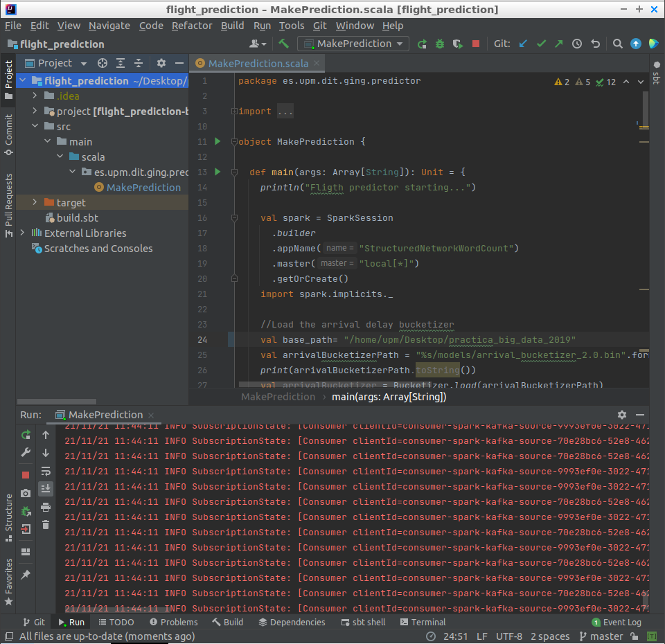Collapse all in Project panel toolbar
The height and width of the screenshot is (644, 665).
pyautogui.click(x=139, y=63)
